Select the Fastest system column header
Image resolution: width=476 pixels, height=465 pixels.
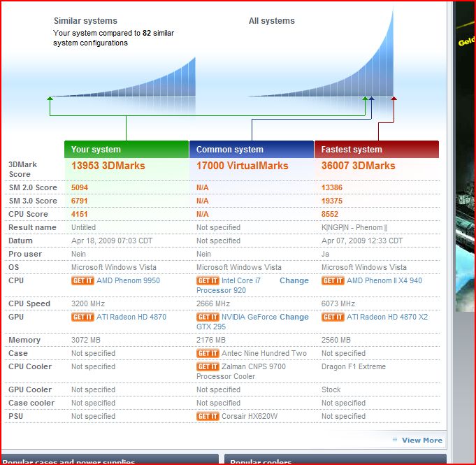click(x=377, y=149)
